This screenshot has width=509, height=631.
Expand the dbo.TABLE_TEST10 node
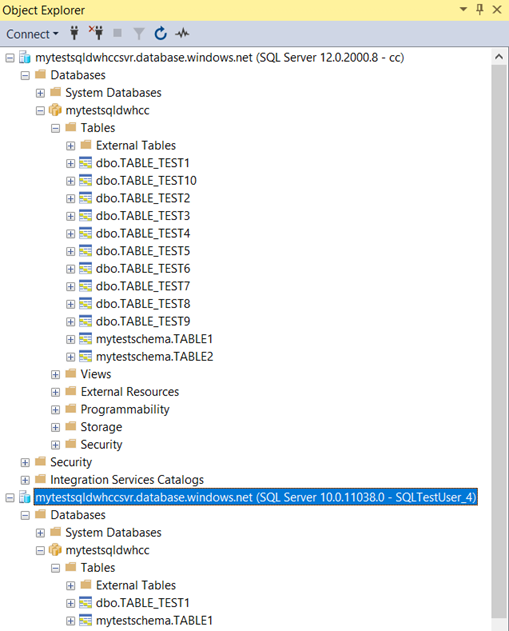coord(70,181)
